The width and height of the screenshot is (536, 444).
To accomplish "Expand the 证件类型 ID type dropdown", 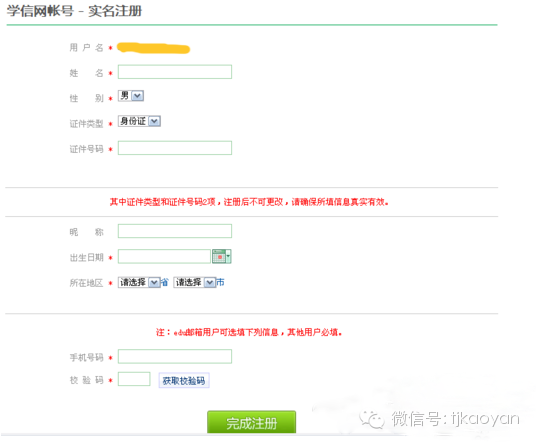I will [139, 121].
